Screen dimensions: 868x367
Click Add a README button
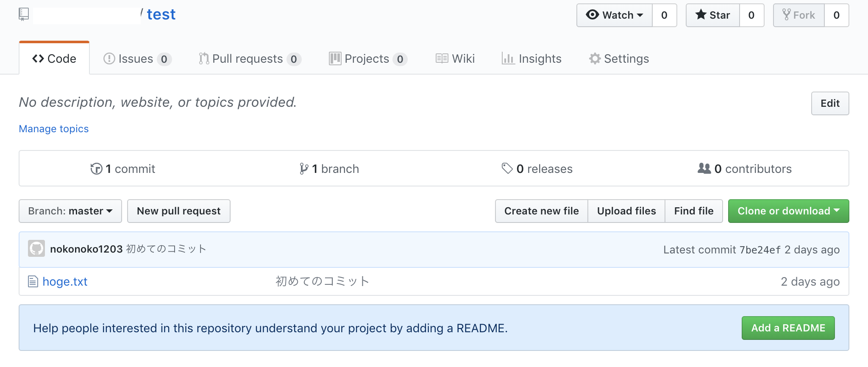pyautogui.click(x=788, y=328)
